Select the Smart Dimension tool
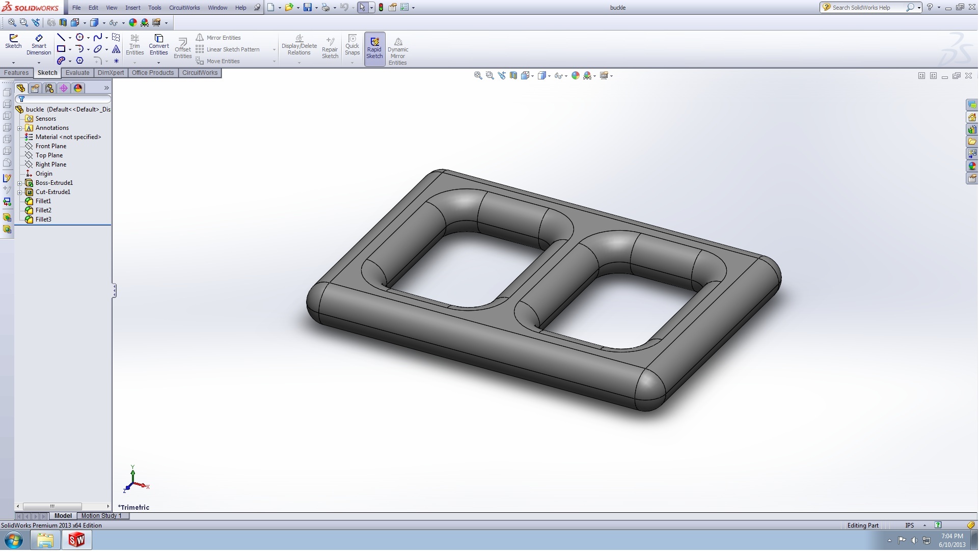Screen dimensions: 980x552 (39, 45)
